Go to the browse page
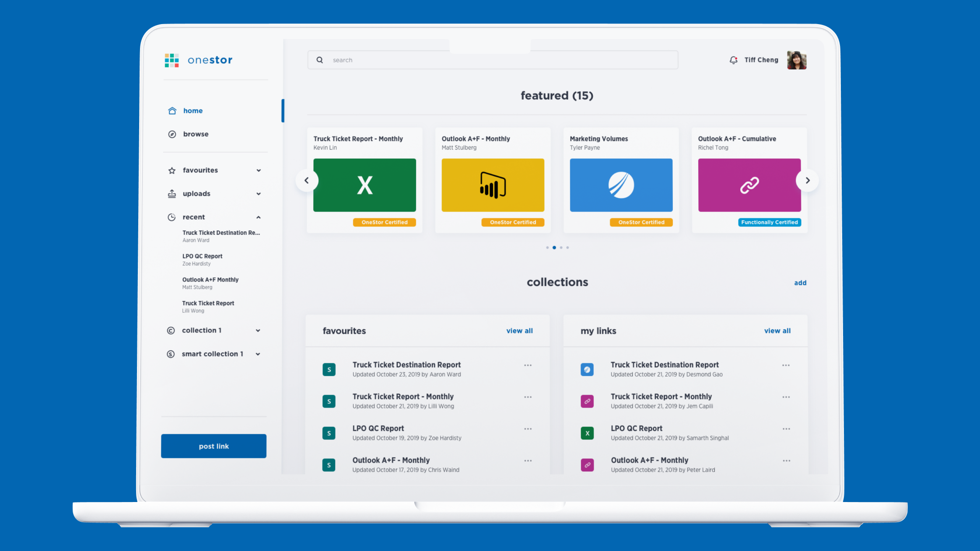The width and height of the screenshot is (980, 551). (x=196, y=134)
